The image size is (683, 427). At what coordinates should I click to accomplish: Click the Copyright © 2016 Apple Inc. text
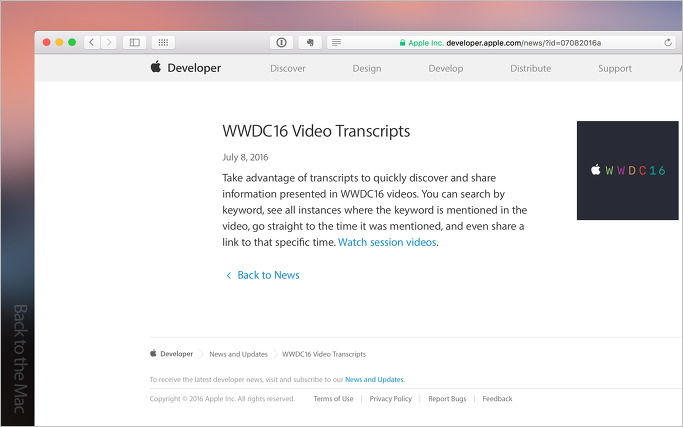(222, 399)
